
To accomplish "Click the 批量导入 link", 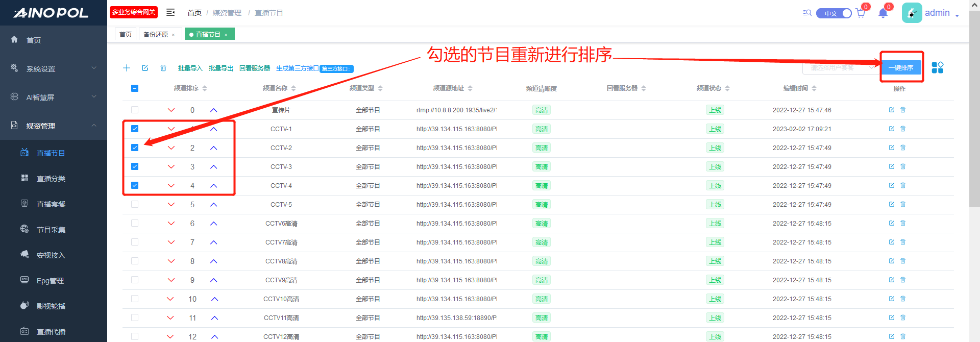I will 190,68.
